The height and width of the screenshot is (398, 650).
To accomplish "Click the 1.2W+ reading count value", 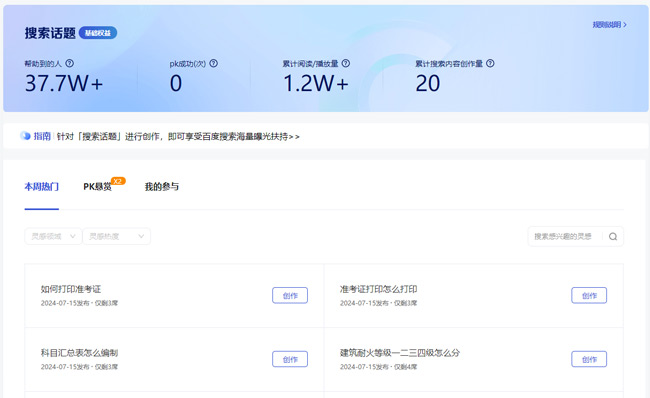I will pos(316,83).
